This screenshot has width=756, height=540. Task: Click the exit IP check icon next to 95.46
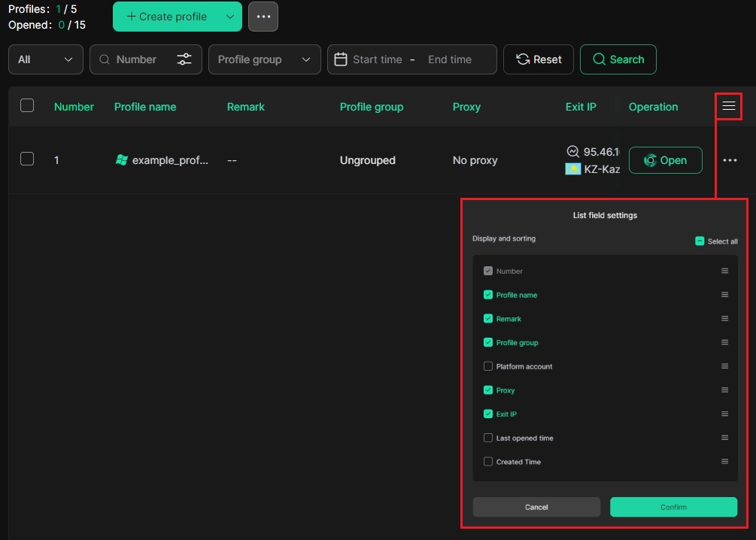pyautogui.click(x=572, y=151)
